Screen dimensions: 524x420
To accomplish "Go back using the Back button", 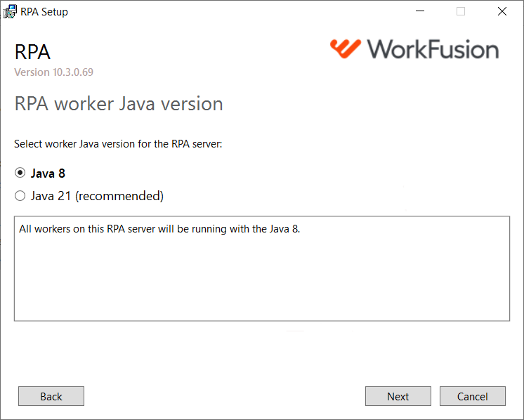I will [51, 396].
